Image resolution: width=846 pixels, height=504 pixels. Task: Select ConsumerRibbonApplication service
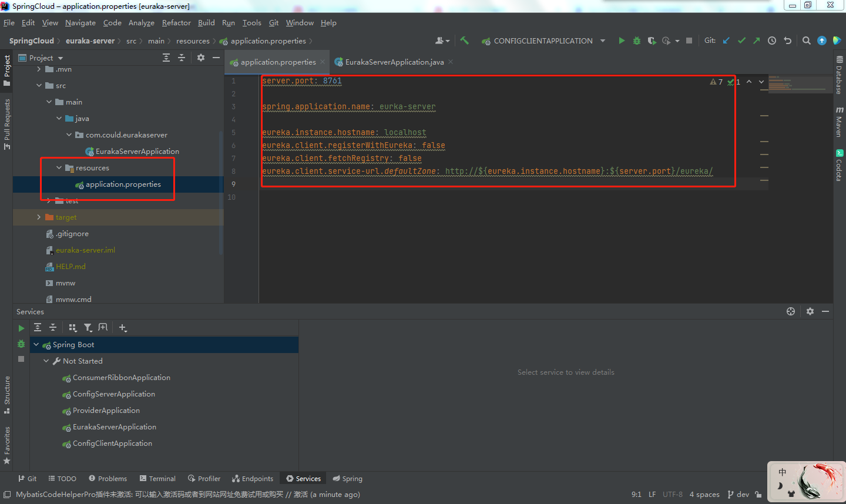tap(122, 378)
